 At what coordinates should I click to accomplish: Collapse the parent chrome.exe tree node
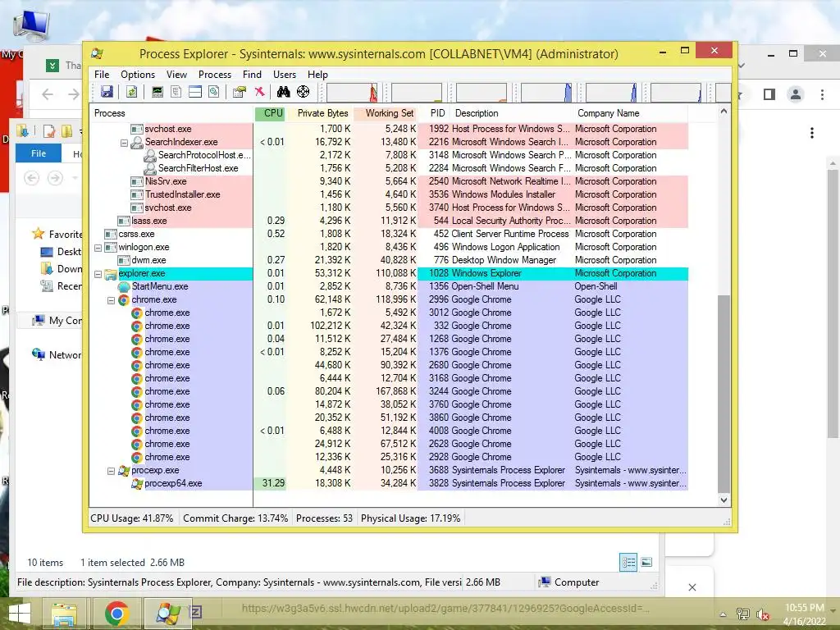(x=111, y=300)
